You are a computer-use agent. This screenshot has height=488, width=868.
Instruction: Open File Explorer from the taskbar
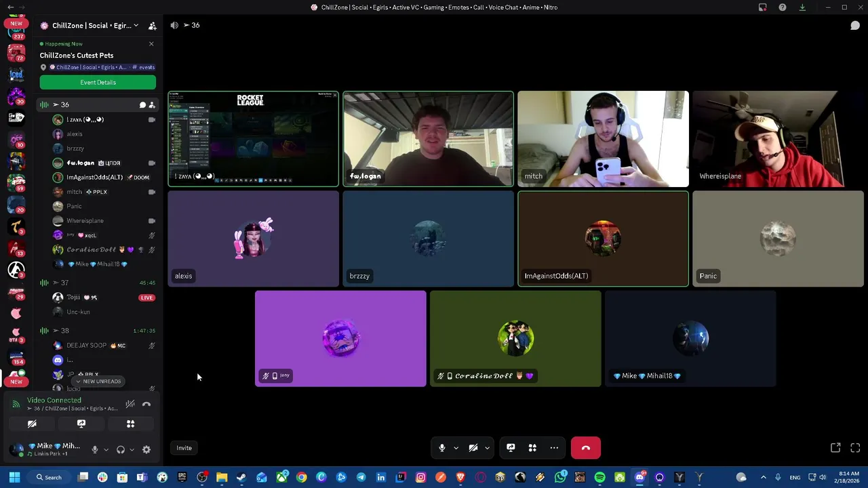point(222,478)
